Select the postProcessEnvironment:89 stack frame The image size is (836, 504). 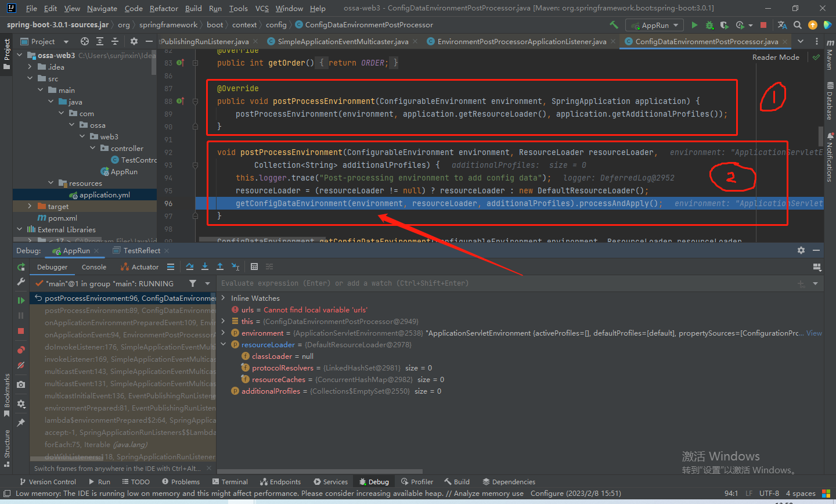tap(123, 310)
